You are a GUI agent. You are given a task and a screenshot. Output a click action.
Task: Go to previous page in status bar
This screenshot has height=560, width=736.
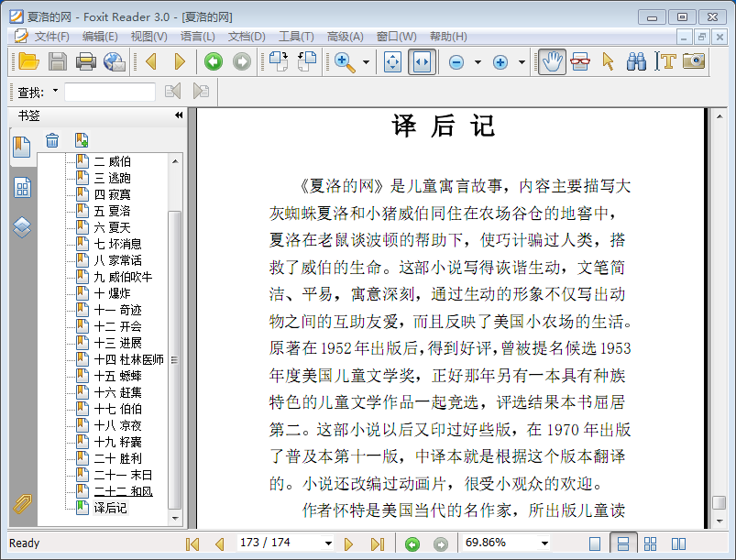[x=220, y=544]
